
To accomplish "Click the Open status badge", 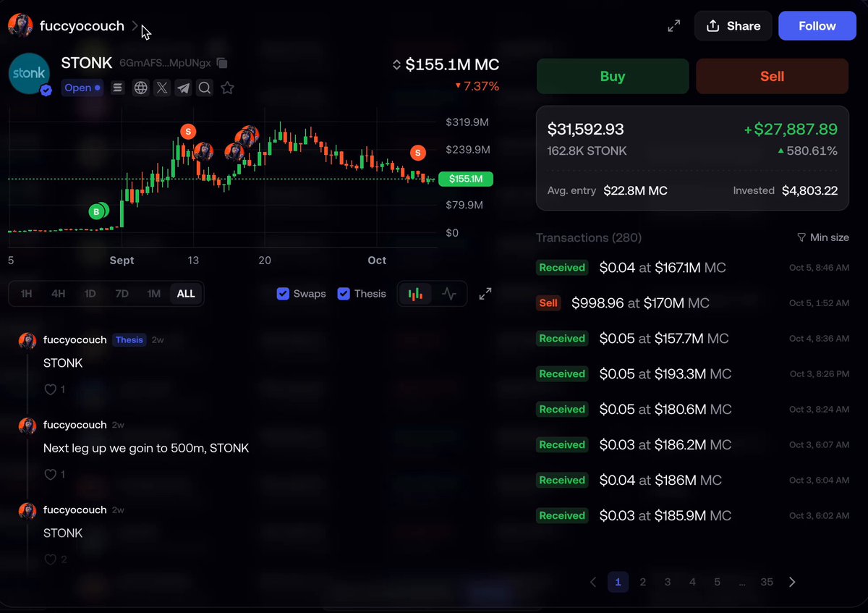I will [82, 88].
